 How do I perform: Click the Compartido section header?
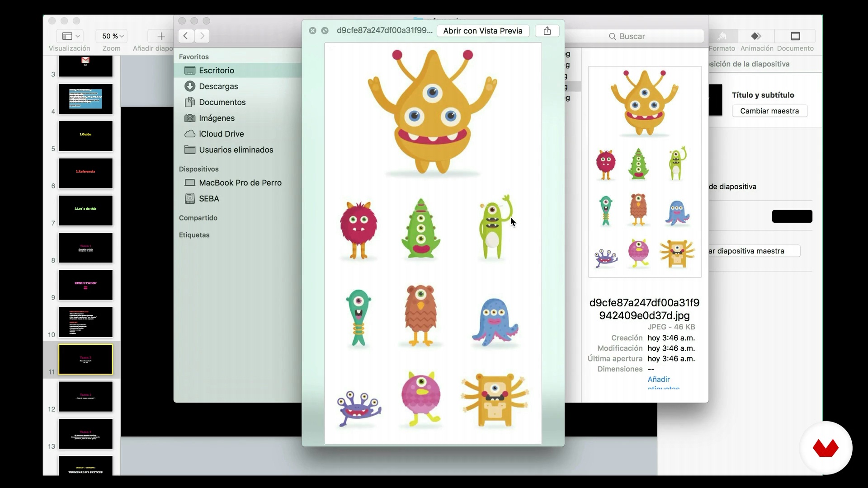click(198, 218)
